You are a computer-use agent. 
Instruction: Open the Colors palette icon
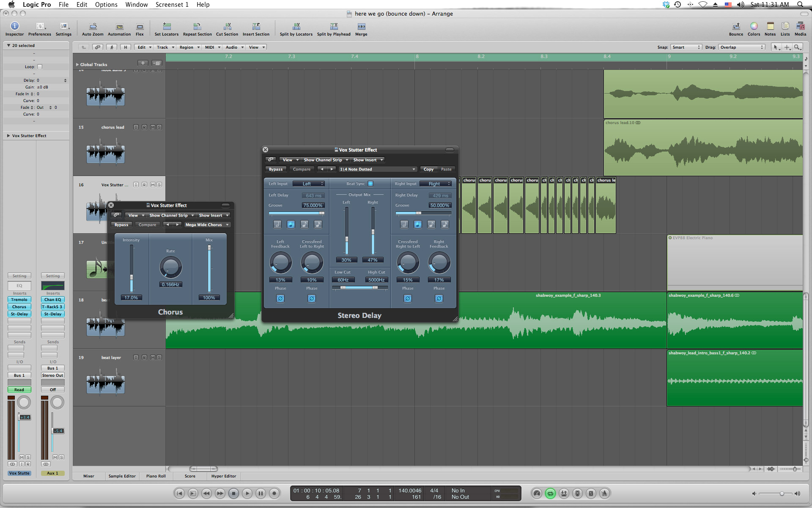tap(754, 26)
